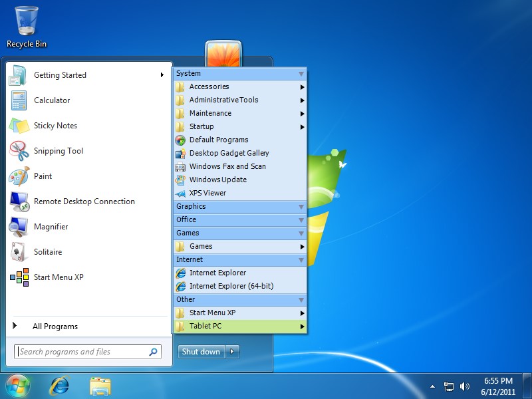Click the magnifying glass search icon
The height and width of the screenshot is (399, 532).
tap(153, 352)
